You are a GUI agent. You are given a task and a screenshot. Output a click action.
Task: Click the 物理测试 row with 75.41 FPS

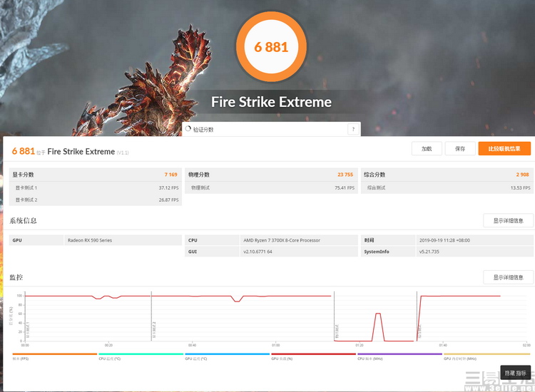(x=271, y=188)
